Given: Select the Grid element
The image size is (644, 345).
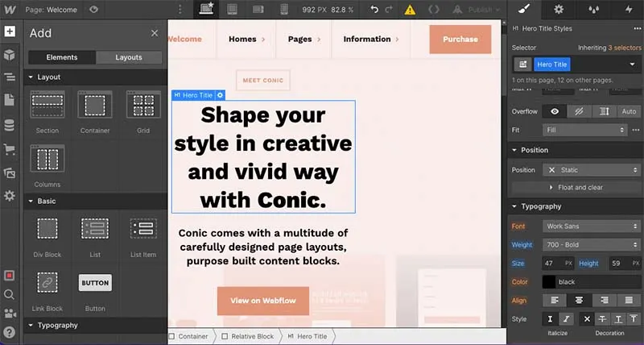Looking at the screenshot, I should (143, 112).
